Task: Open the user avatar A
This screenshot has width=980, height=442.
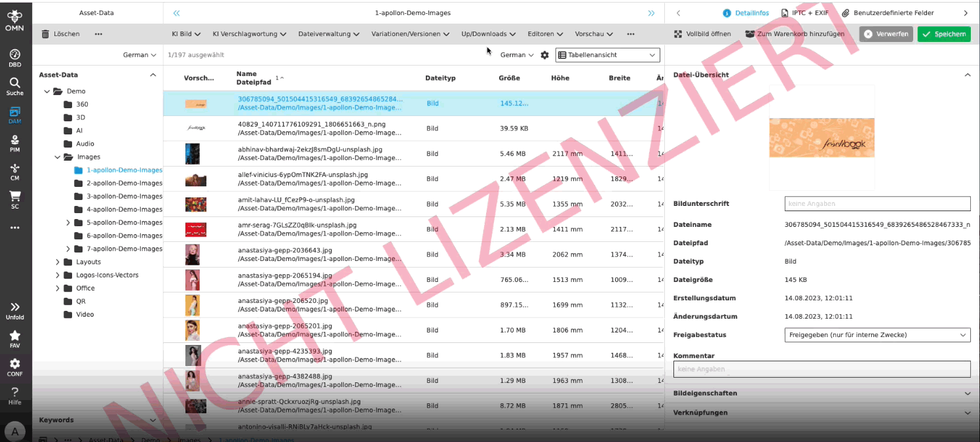Action: [x=14, y=431]
